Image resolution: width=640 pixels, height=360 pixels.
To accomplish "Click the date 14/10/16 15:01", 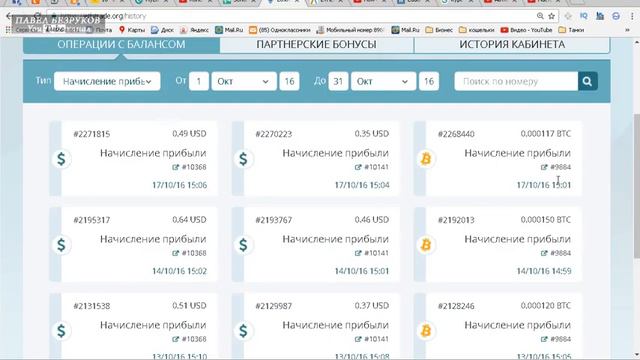I will [362, 271].
